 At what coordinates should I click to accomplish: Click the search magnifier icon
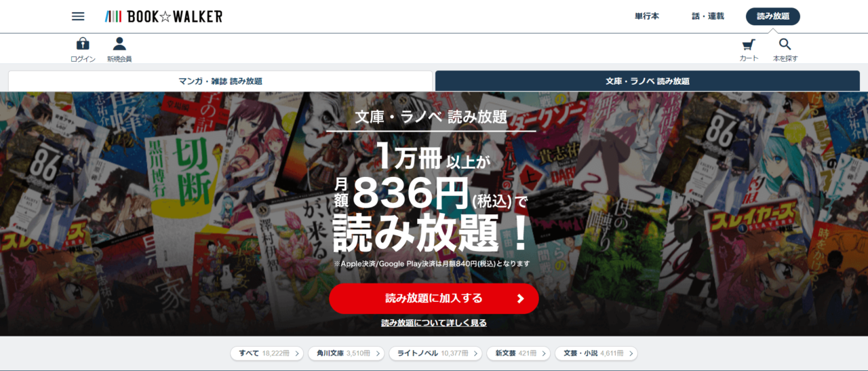pyautogui.click(x=785, y=45)
